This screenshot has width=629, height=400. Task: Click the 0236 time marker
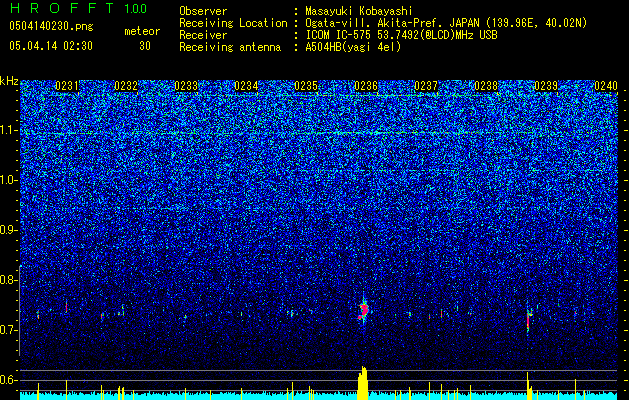coord(366,86)
